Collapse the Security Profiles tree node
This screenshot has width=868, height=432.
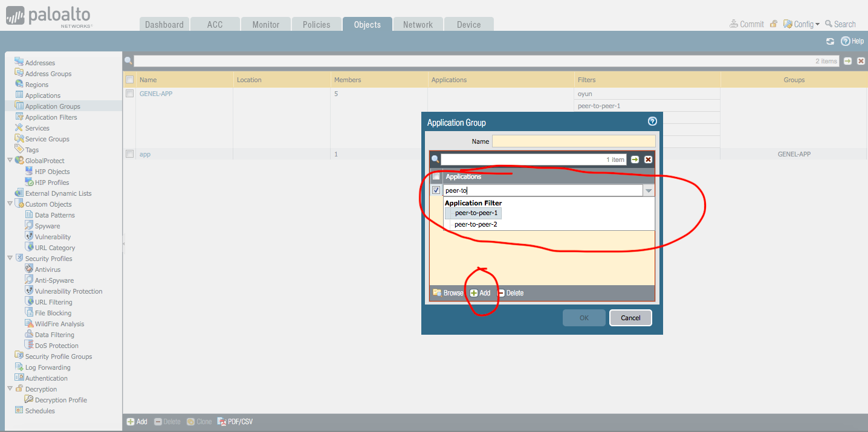point(10,259)
